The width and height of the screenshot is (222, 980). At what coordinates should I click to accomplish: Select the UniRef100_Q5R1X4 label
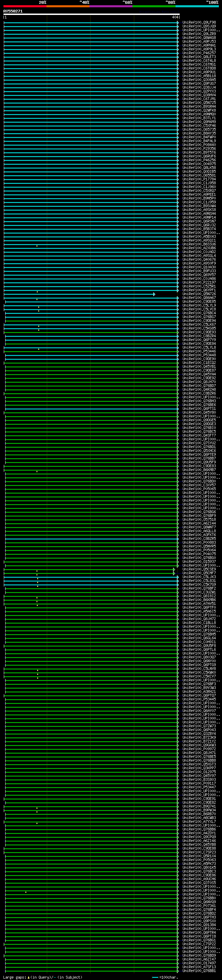click(199, 856)
